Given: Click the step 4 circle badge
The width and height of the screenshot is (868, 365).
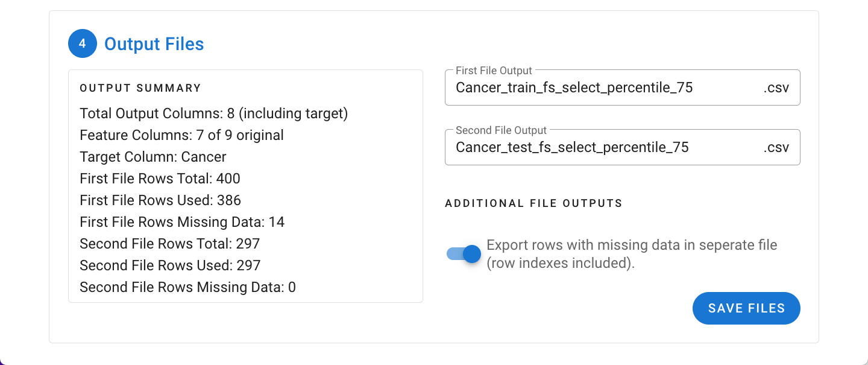Looking at the screenshot, I should [x=83, y=44].
